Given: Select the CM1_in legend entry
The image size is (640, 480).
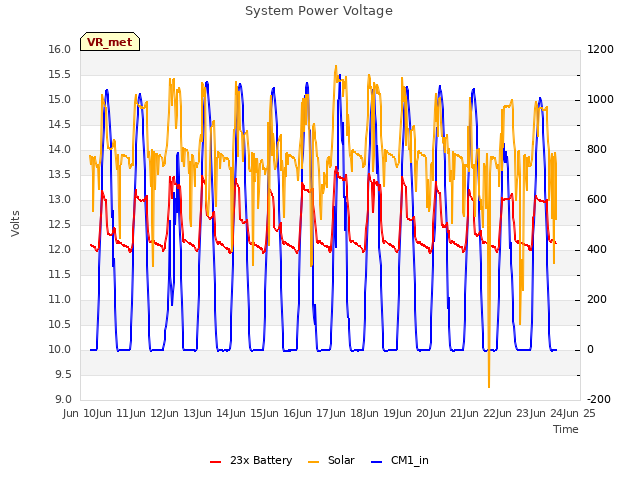Looking at the screenshot, I should point(400,460).
